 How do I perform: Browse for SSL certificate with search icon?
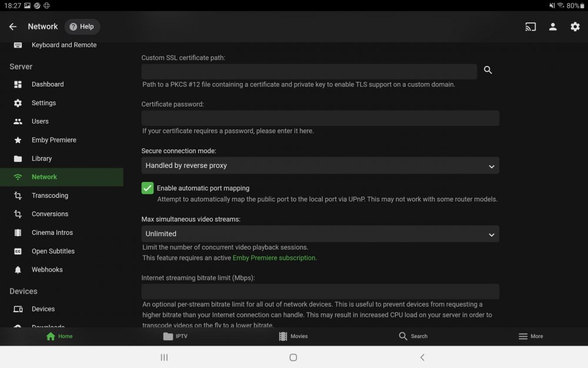coord(488,70)
